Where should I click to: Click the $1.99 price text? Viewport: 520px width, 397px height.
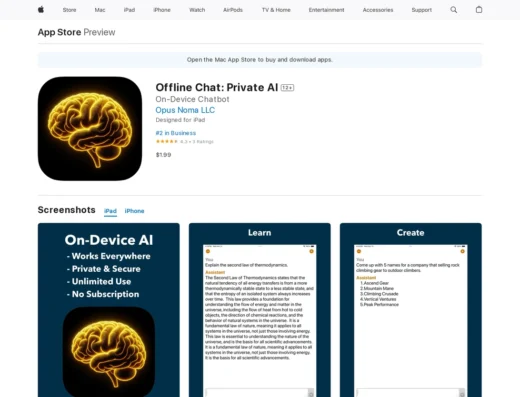tap(163, 155)
